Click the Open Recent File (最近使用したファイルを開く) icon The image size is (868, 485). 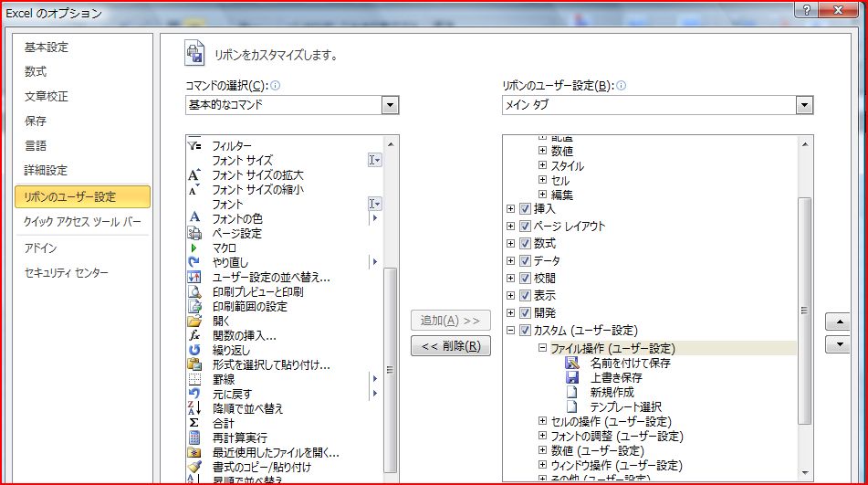[x=194, y=452]
